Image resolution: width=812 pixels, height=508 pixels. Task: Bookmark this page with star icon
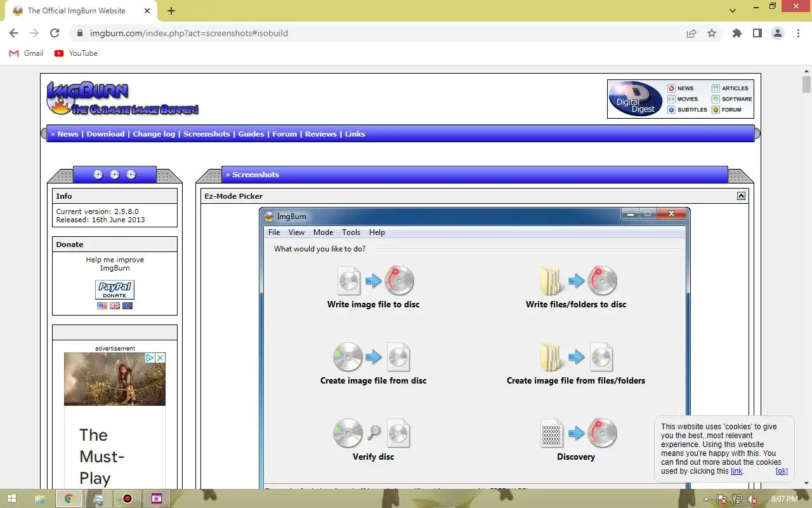pyautogui.click(x=712, y=33)
